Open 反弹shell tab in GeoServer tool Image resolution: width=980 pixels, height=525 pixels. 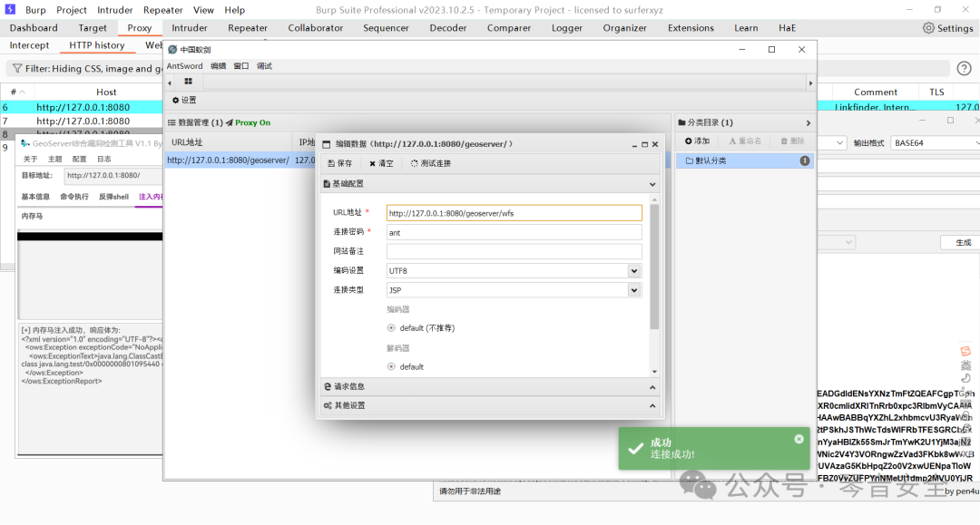[x=113, y=197]
